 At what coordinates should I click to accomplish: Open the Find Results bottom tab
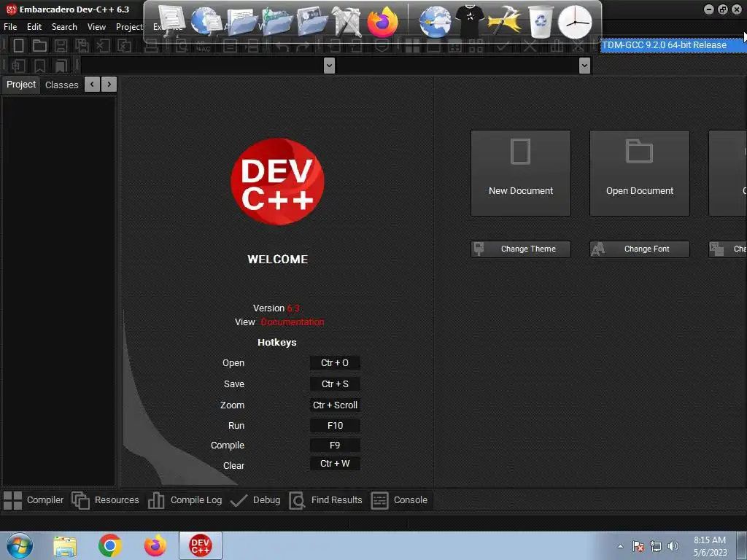click(x=326, y=500)
